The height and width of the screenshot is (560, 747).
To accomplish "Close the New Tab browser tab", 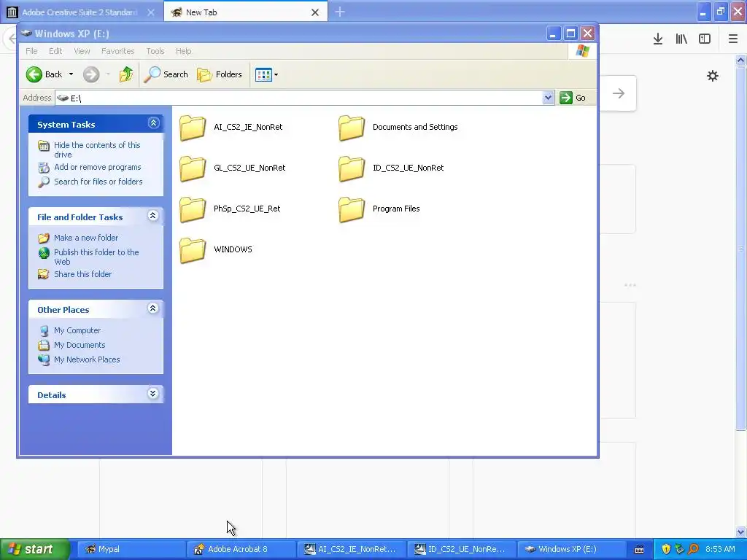I will click(x=315, y=12).
